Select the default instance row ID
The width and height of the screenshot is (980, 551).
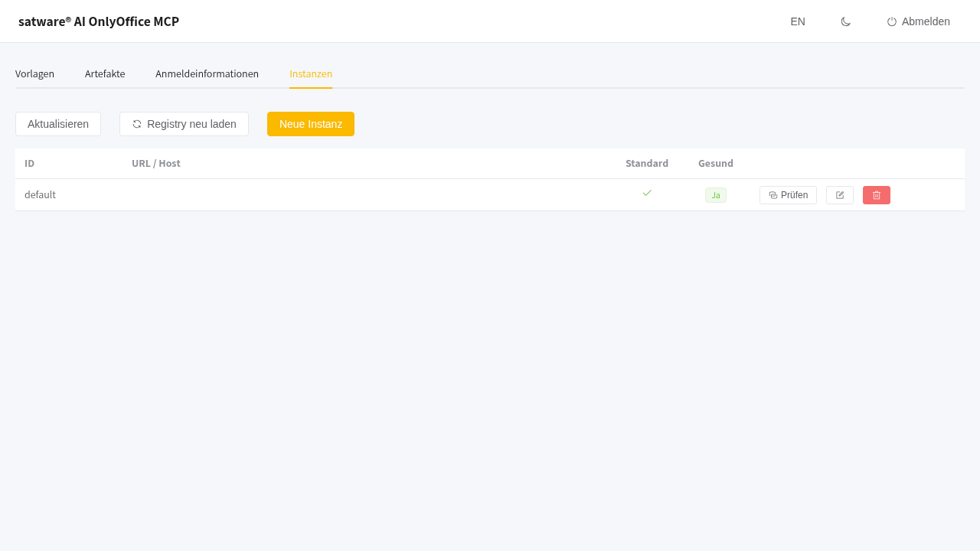[40, 194]
